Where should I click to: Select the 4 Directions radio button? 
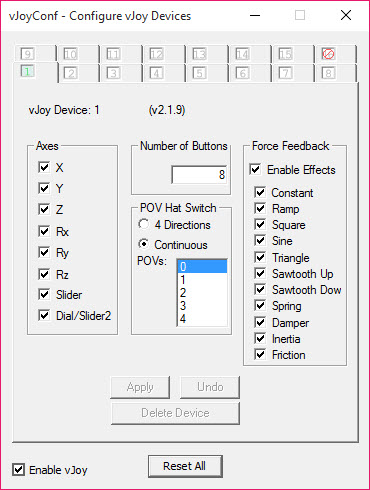pyautogui.click(x=144, y=224)
